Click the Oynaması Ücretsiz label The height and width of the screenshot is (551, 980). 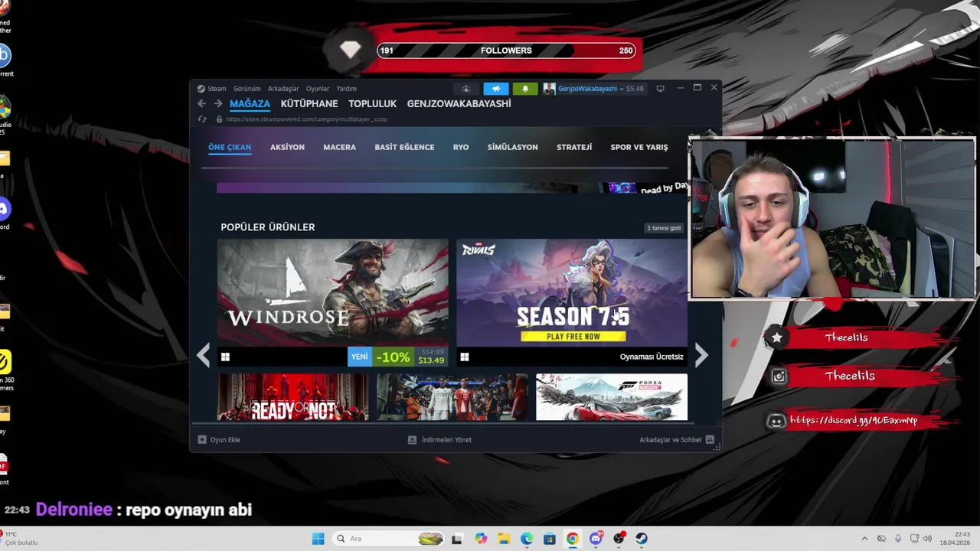coord(652,357)
